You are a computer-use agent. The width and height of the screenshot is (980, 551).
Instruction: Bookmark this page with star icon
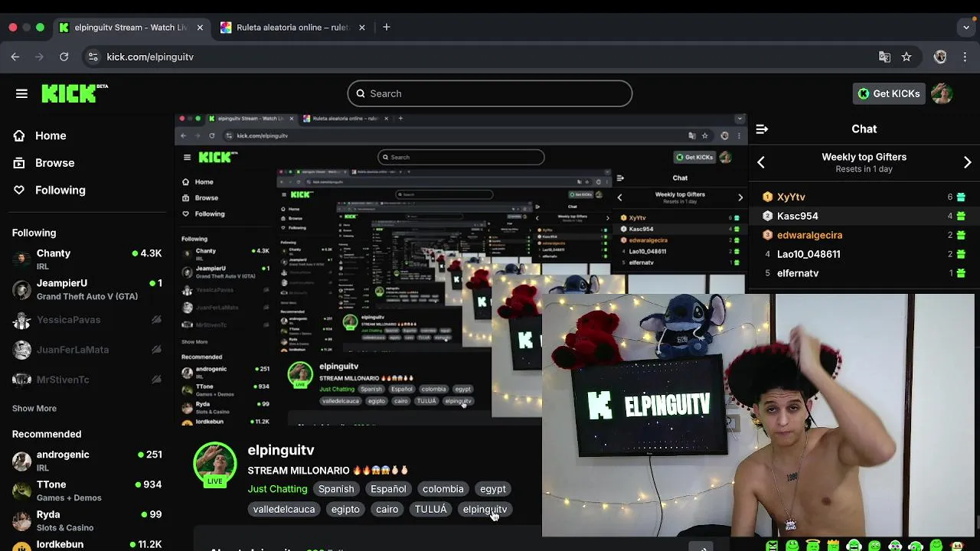pos(906,57)
